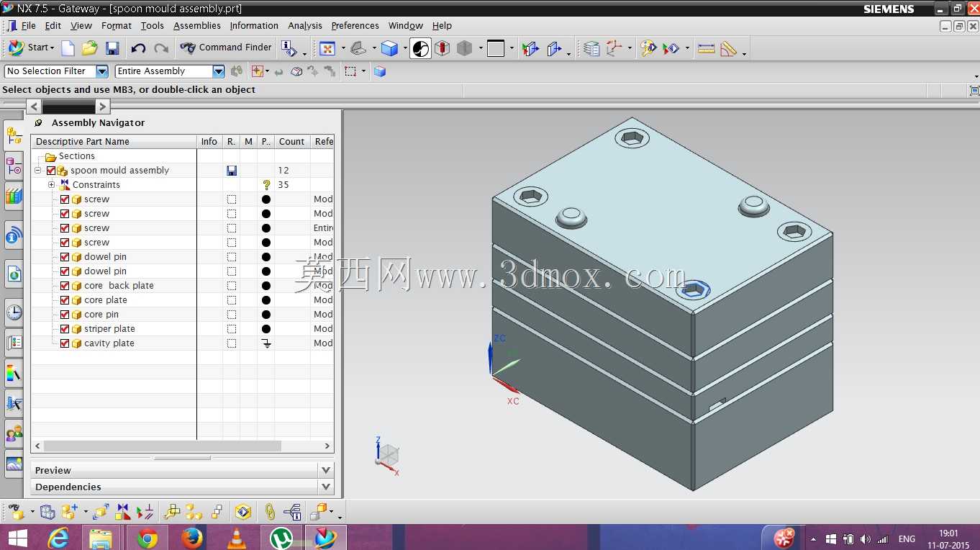
Task: Uncheck the spoon mould assembly checkbox
Action: click(x=51, y=171)
